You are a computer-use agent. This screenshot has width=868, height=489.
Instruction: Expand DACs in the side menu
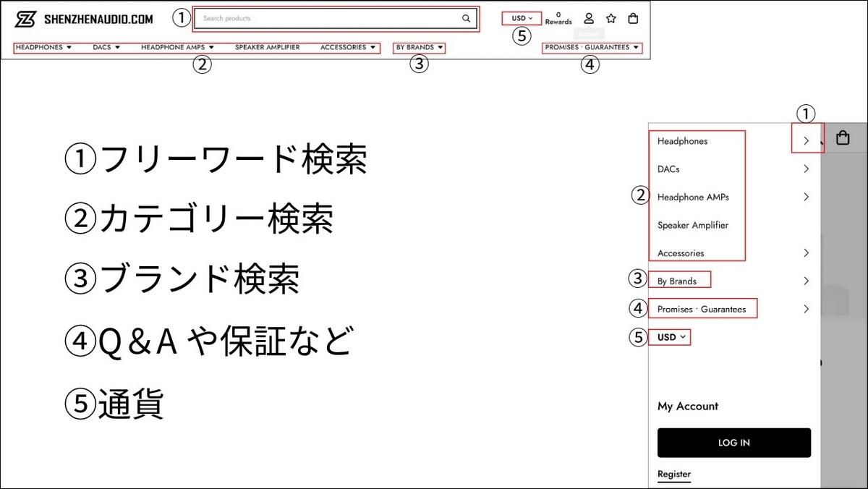806,169
